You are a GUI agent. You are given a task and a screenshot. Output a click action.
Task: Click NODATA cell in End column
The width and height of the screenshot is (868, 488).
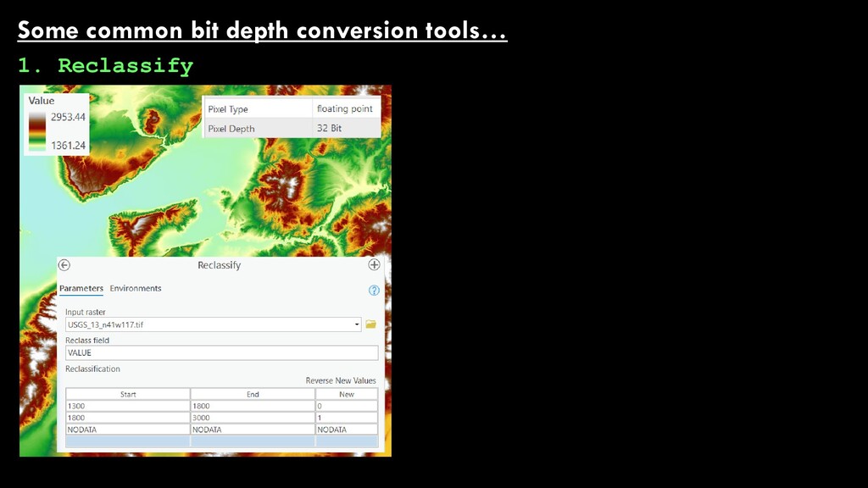[x=253, y=430]
